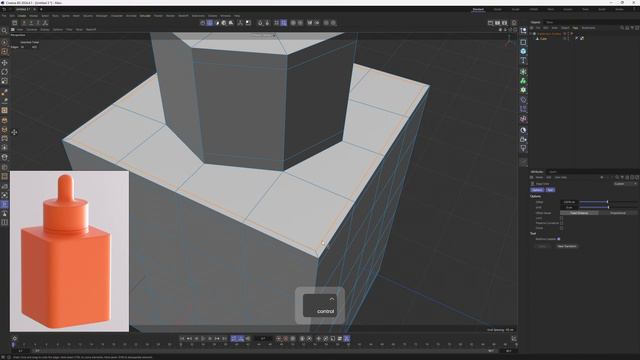The image size is (640, 360).
Task: Enable the Limit checkbox
Action: click(x=562, y=218)
